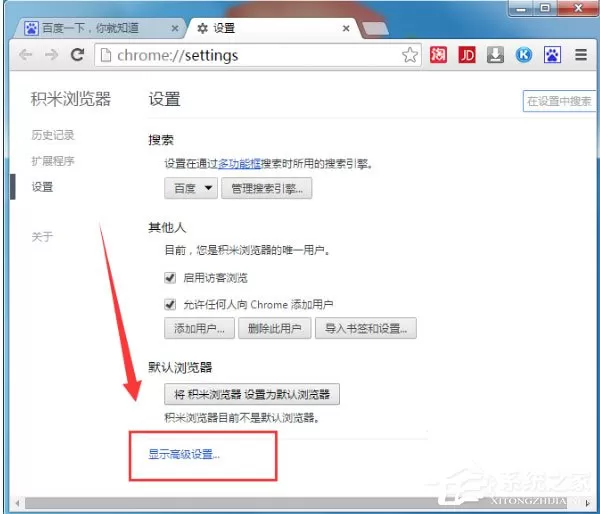Select 设置 in the sidebar

[42, 187]
